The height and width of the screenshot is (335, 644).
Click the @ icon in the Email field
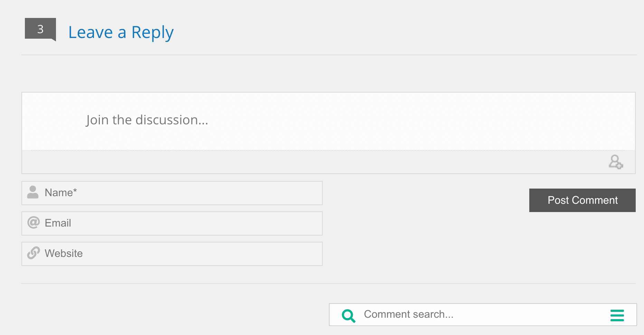tap(34, 222)
